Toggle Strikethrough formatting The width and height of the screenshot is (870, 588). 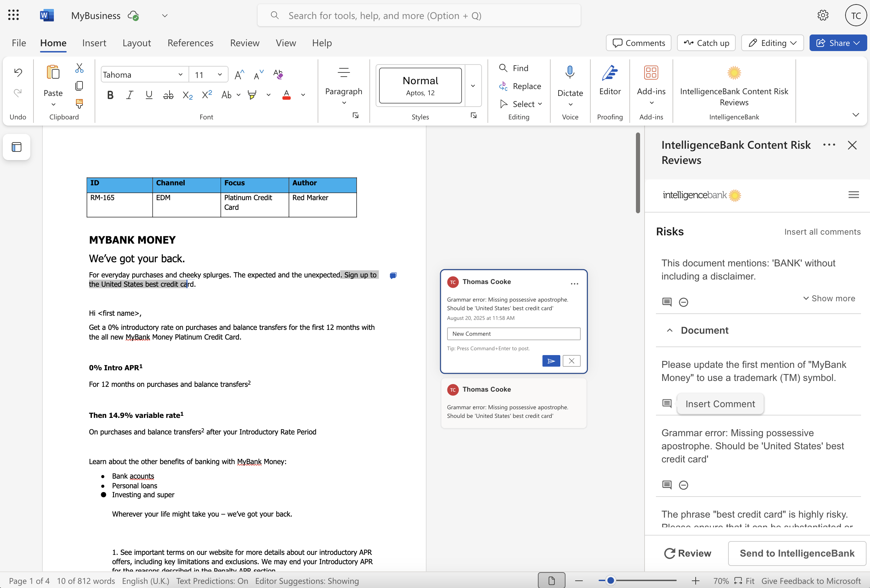[x=168, y=95]
